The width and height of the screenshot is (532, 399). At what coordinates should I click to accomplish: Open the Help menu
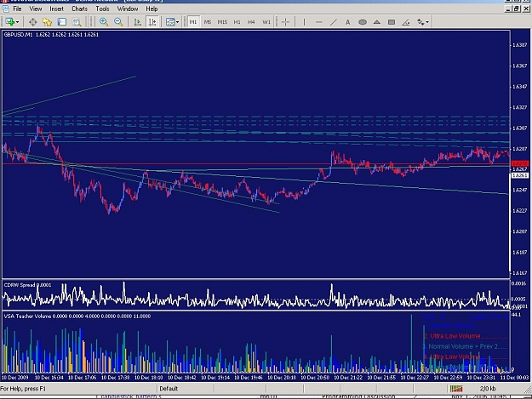click(x=152, y=9)
